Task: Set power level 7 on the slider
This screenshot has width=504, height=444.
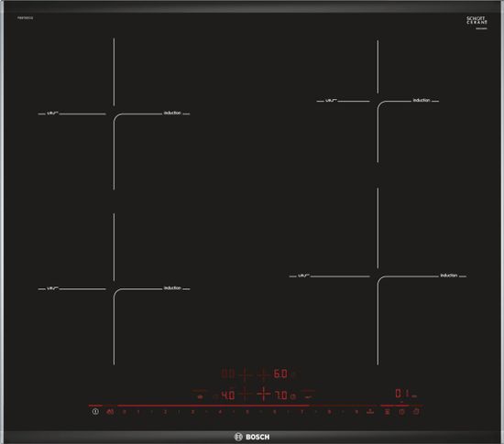Action: [x=301, y=412]
